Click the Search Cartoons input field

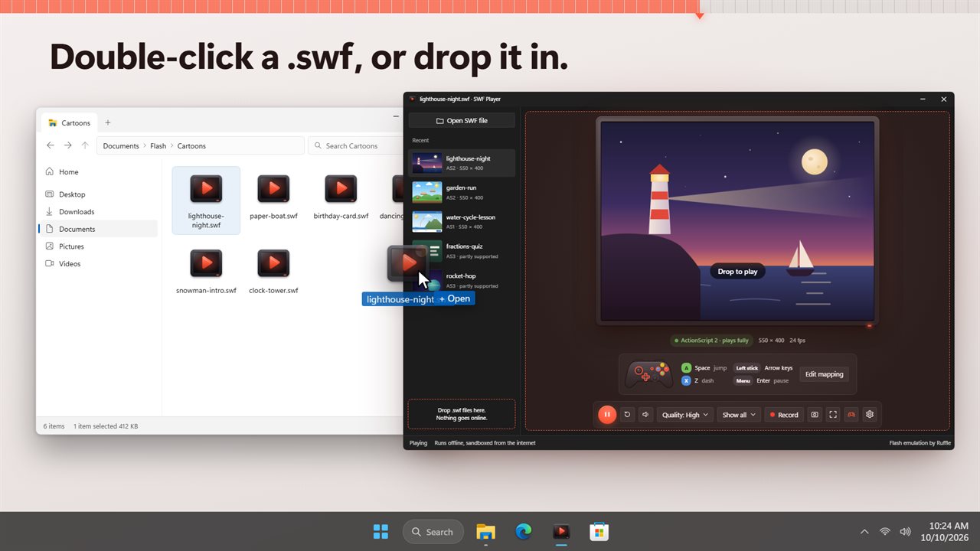pyautogui.click(x=355, y=145)
